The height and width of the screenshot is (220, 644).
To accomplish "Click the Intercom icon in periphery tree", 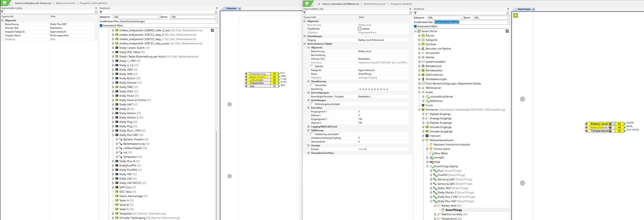I will [427, 136].
